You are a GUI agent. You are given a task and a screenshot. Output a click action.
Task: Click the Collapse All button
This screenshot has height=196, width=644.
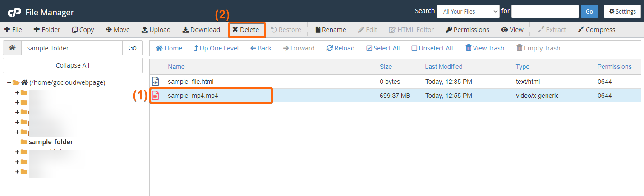(73, 65)
